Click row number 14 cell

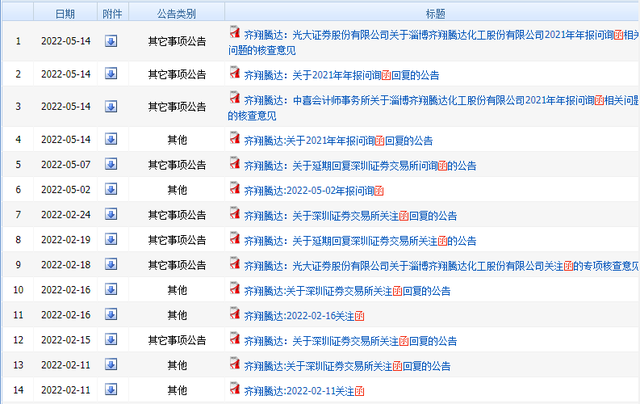[18, 390]
